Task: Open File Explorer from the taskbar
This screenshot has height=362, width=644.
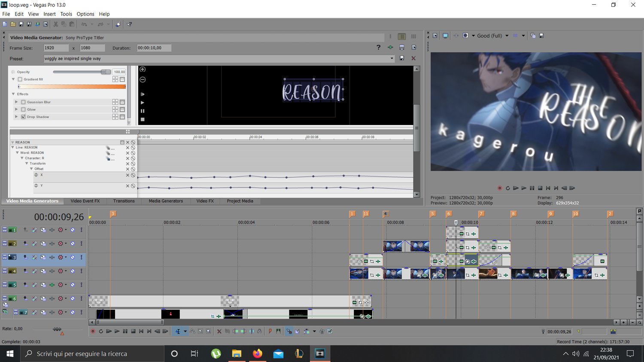Action: tap(237, 353)
